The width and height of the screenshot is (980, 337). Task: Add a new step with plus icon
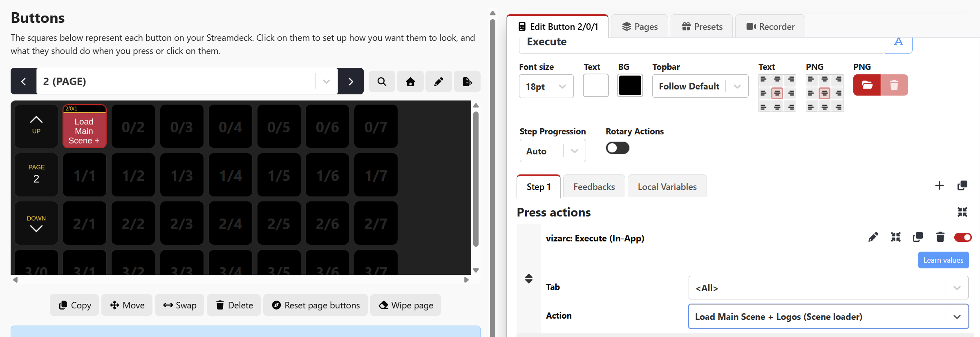coord(939,186)
